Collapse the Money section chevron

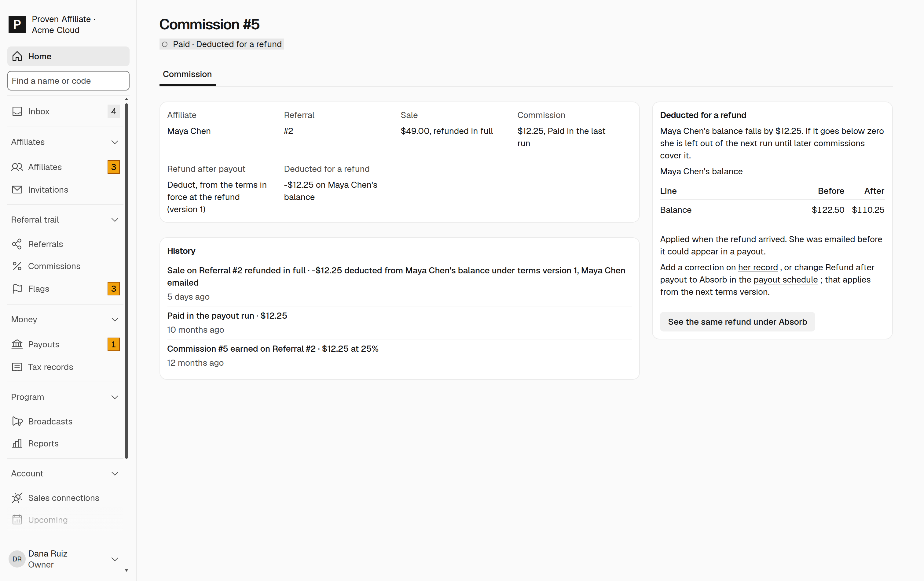click(115, 320)
